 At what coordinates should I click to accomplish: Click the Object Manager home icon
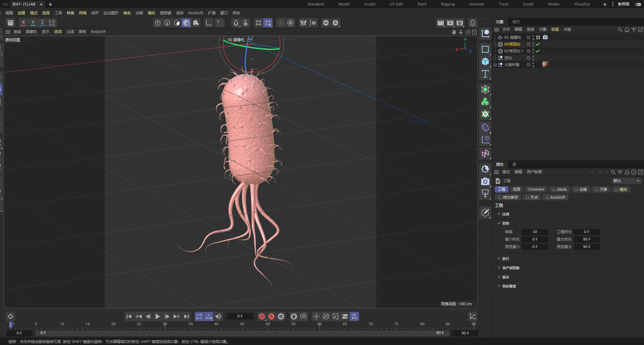(627, 30)
